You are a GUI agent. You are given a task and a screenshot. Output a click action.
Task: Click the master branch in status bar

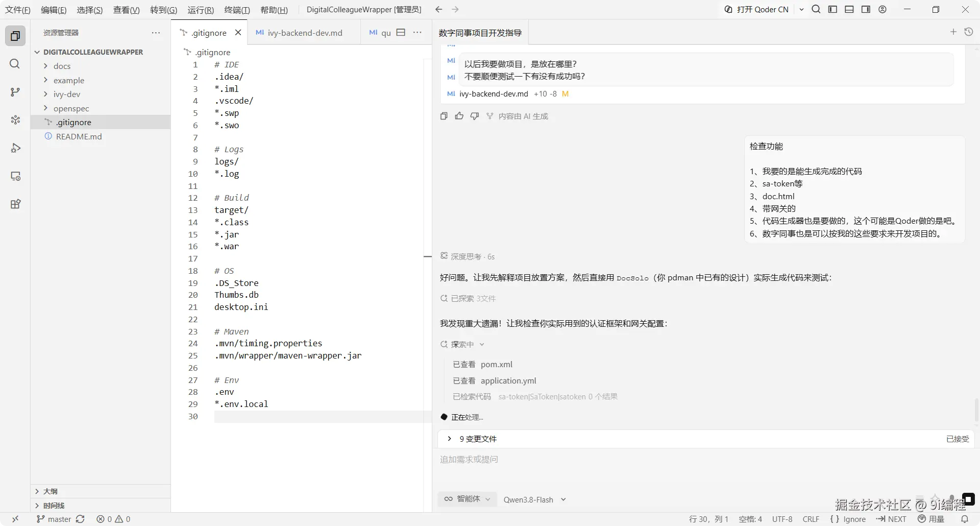click(x=54, y=519)
